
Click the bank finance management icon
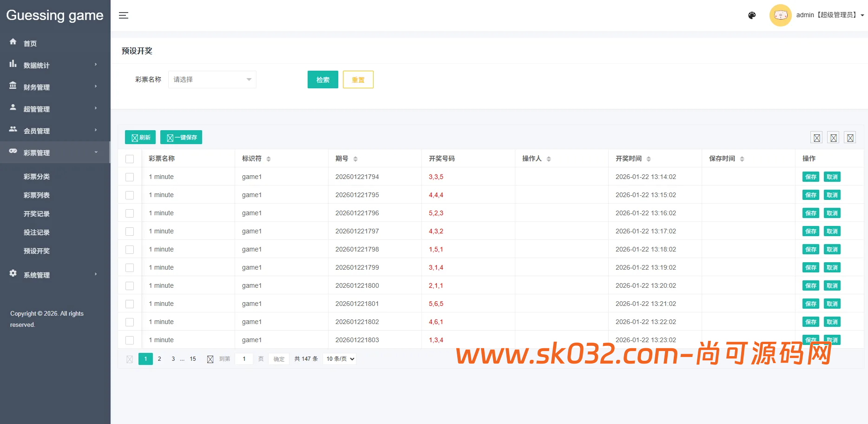pos(13,86)
